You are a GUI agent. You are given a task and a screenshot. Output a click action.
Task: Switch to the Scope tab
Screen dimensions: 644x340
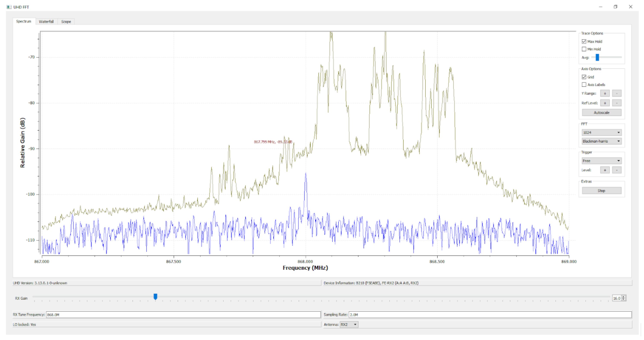tap(66, 22)
